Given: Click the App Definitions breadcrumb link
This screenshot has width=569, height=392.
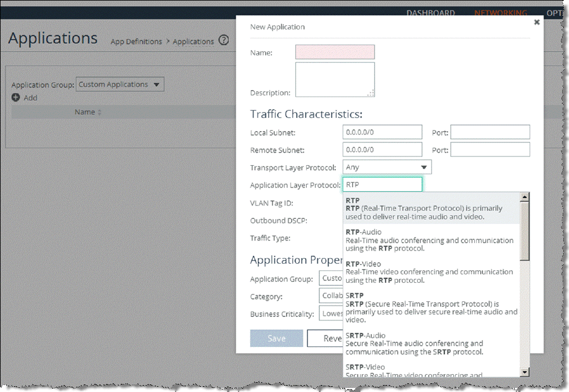Looking at the screenshot, I should 136,42.
